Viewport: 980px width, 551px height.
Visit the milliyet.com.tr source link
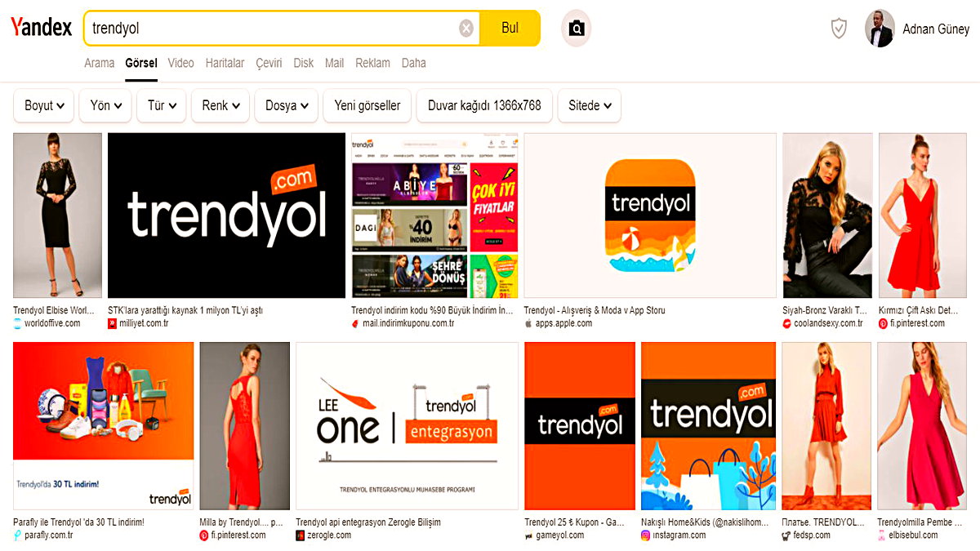point(144,323)
